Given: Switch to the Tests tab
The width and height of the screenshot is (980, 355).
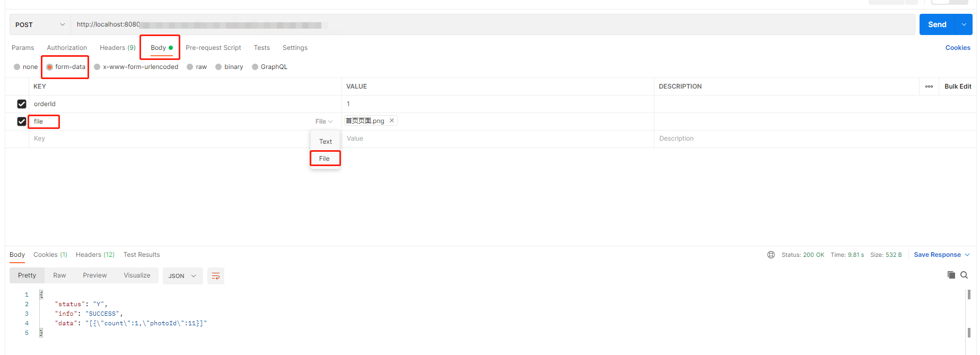Looking at the screenshot, I should 262,48.
